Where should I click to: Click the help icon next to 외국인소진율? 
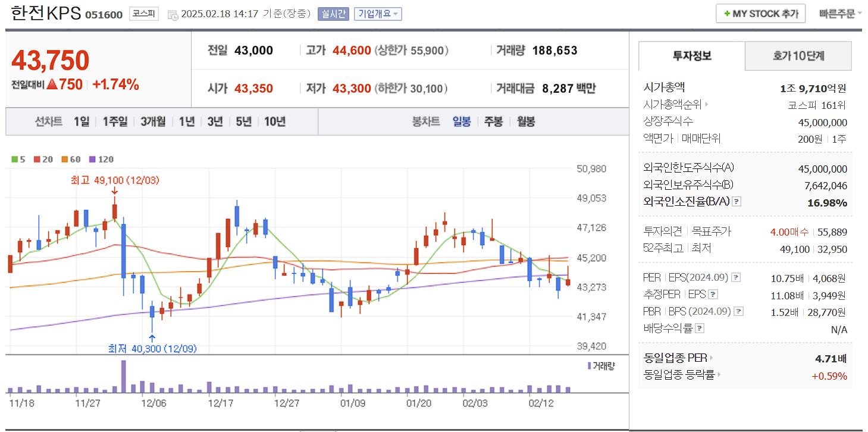tap(737, 201)
